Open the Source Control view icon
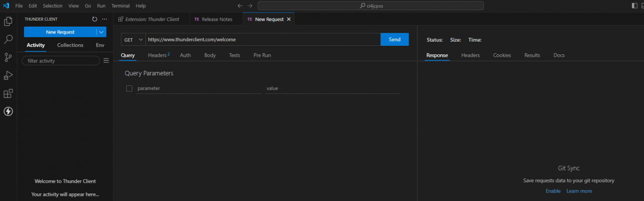Screen dimensions: 644x201 click(x=8, y=57)
